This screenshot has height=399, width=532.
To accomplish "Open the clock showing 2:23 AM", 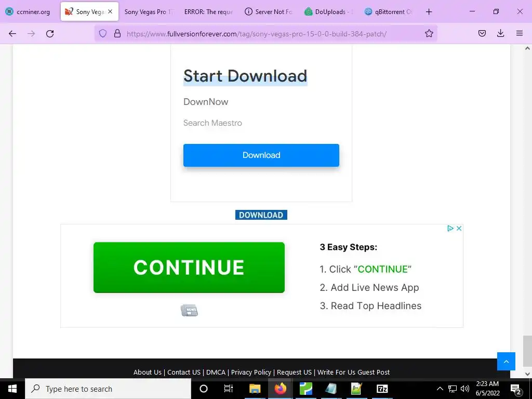I will (x=487, y=389).
